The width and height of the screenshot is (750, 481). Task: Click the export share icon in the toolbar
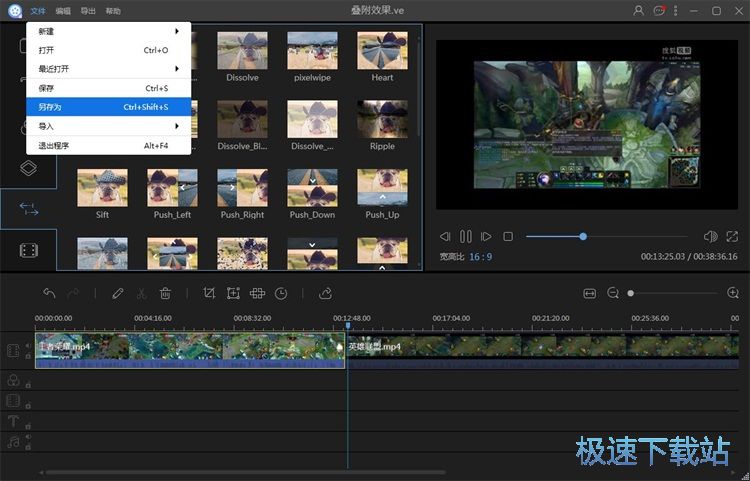[x=325, y=293]
